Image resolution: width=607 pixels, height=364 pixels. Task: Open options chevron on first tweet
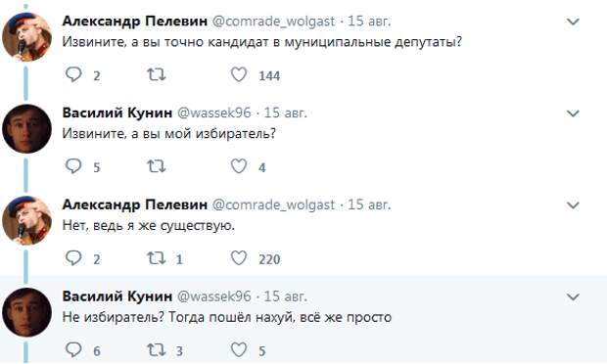pos(573,22)
